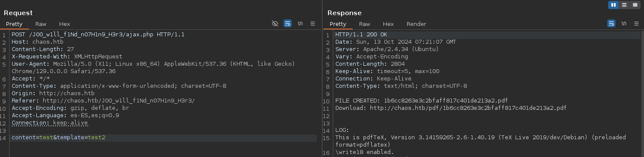Click the Request panel title
This screenshot has height=157, width=644.
tap(18, 13)
